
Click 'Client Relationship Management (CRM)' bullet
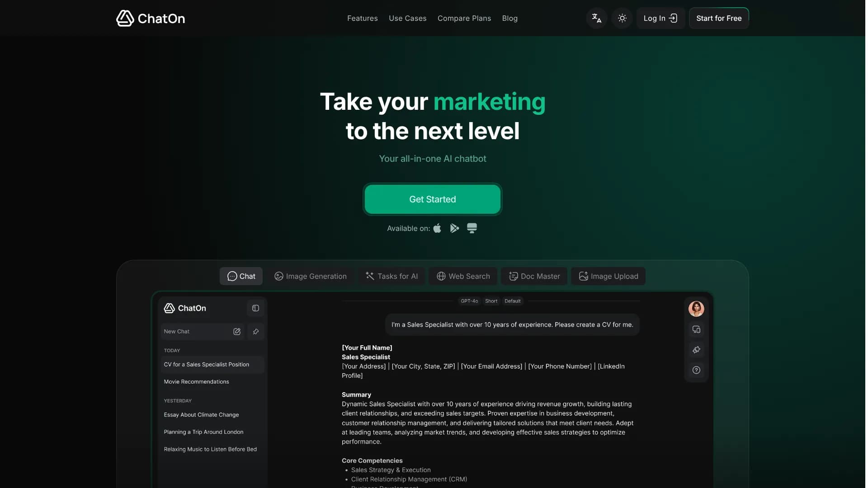(x=409, y=479)
